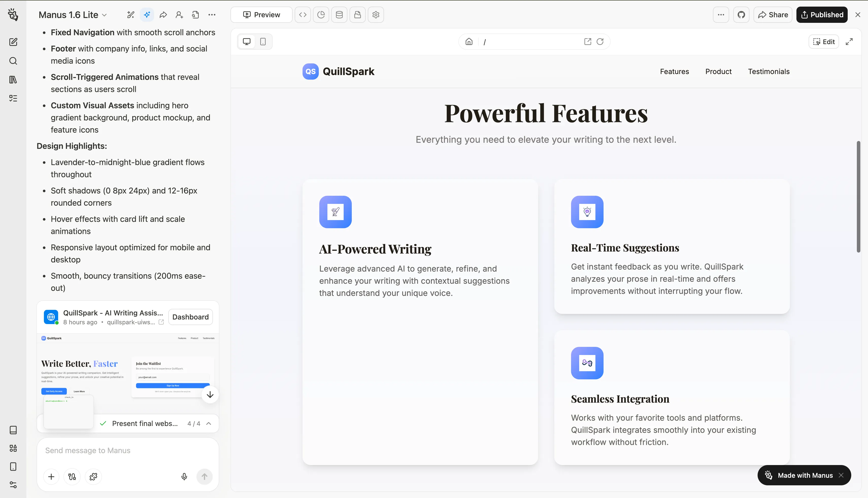Select the Preview tab

(x=261, y=15)
